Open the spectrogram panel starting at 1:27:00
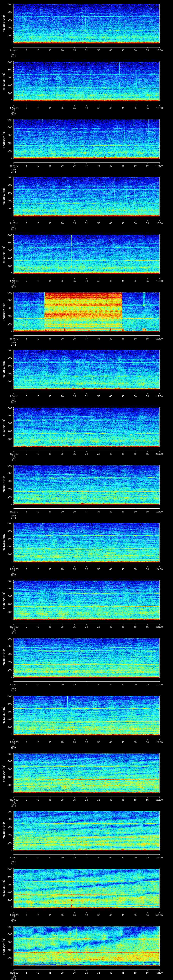The width and height of the screenshot is (173, 980). click(86, 773)
